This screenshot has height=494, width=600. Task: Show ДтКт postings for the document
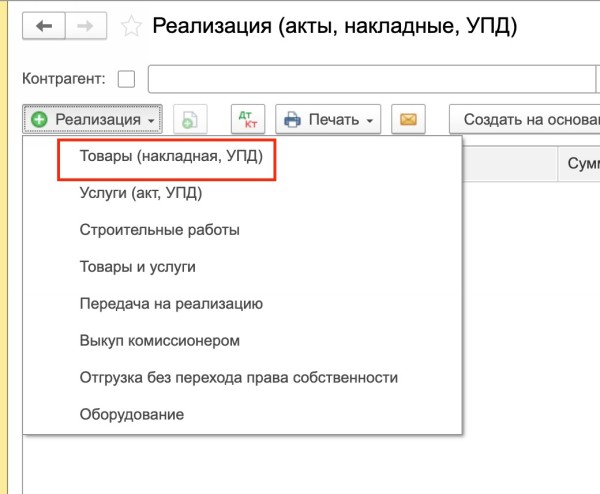click(x=247, y=119)
